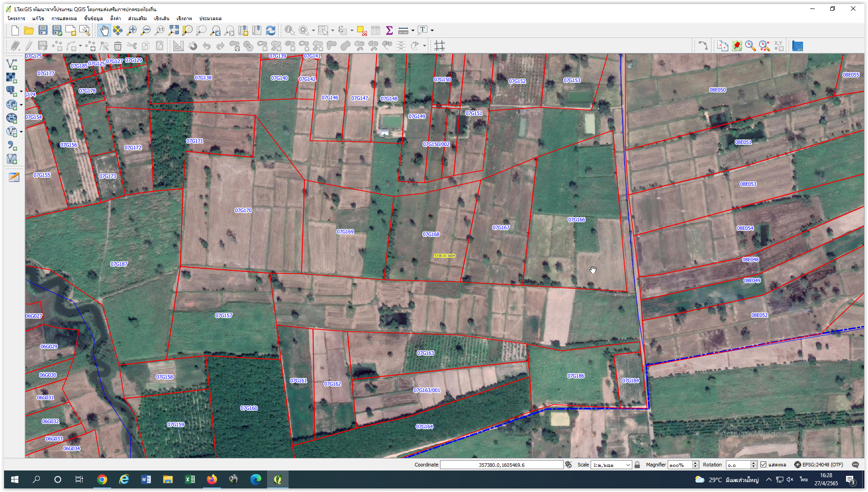The width and height of the screenshot is (868, 492).
Task: Open the โครงการ (Project) menu
Action: pos(16,18)
